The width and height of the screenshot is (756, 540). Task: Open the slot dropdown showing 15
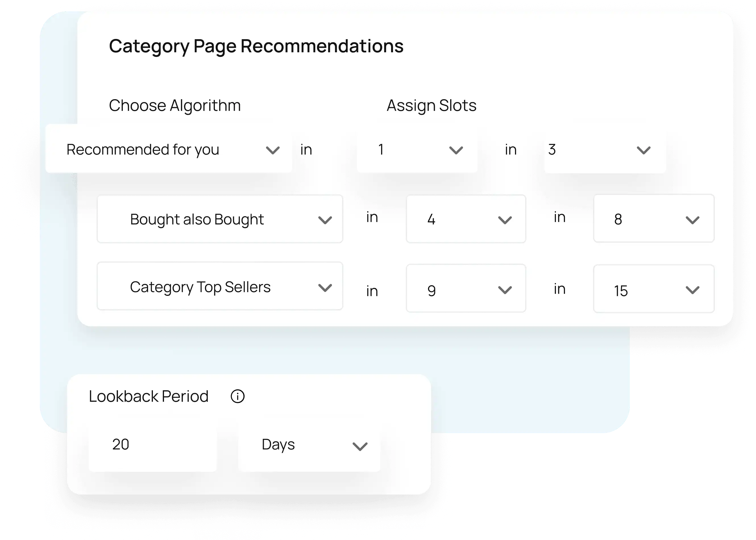[x=654, y=289]
